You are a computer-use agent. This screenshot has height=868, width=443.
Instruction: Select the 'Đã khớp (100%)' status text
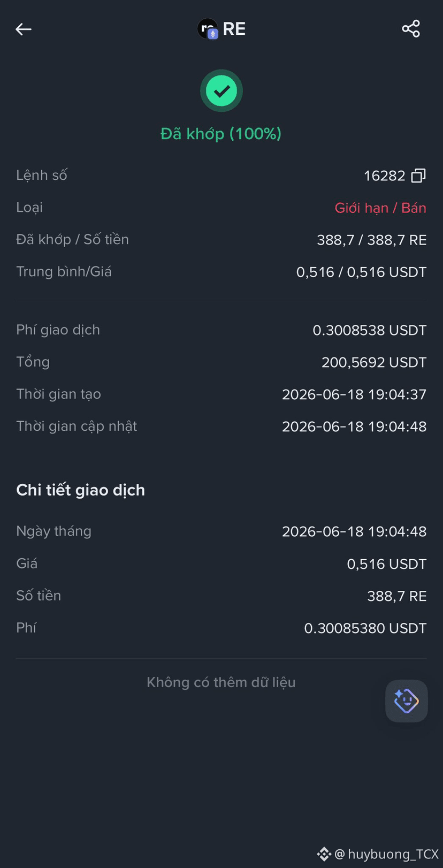pyautogui.click(x=221, y=134)
